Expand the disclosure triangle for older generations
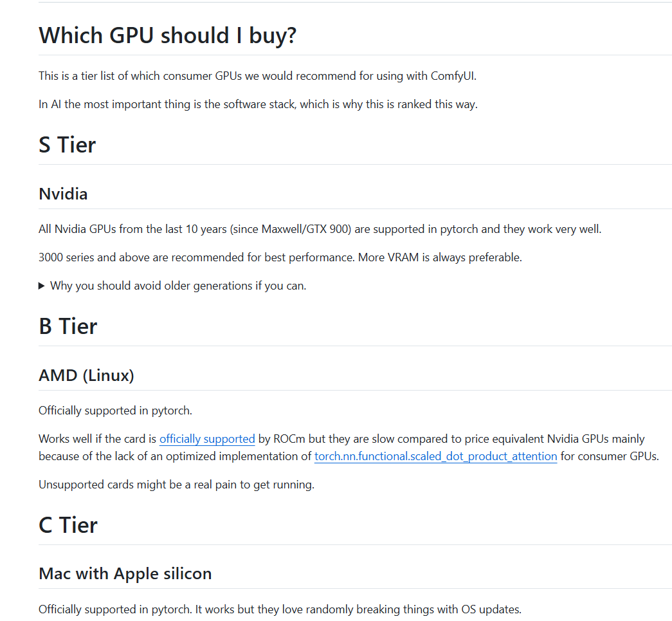 point(42,286)
